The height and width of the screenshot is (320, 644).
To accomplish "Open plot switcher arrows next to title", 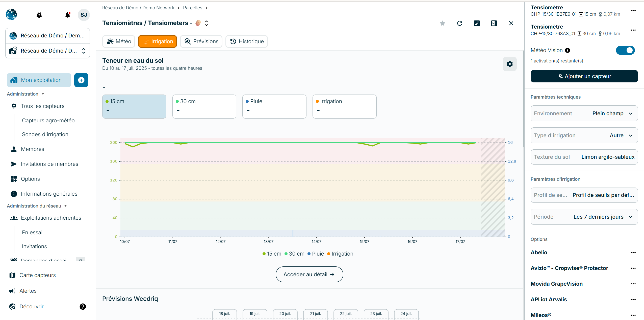I will (207, 23).
